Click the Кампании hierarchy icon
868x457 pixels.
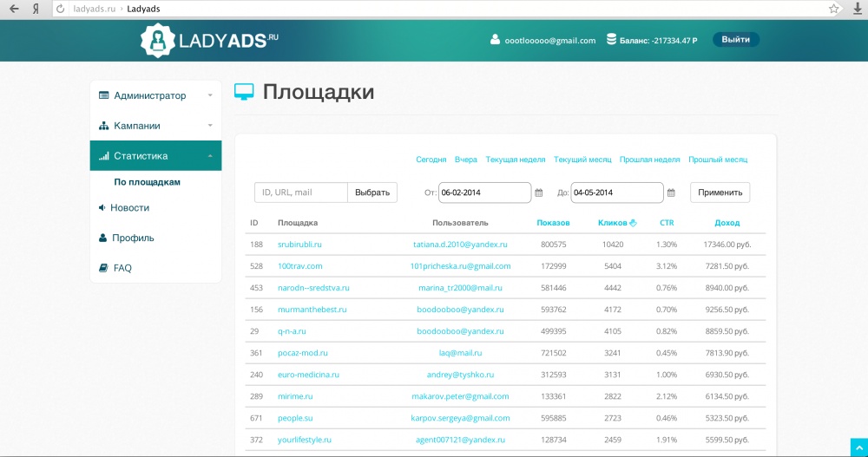(103, 126)
